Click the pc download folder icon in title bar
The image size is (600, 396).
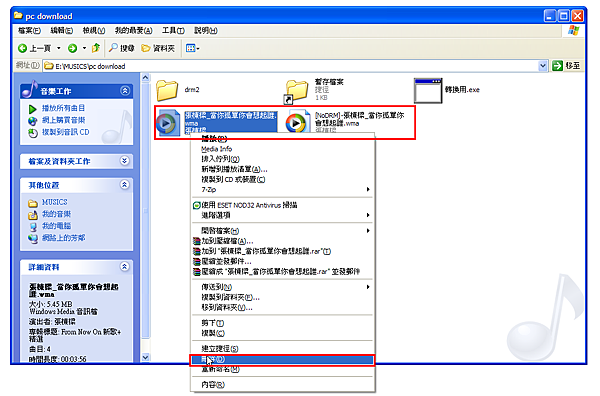(18, 16)
